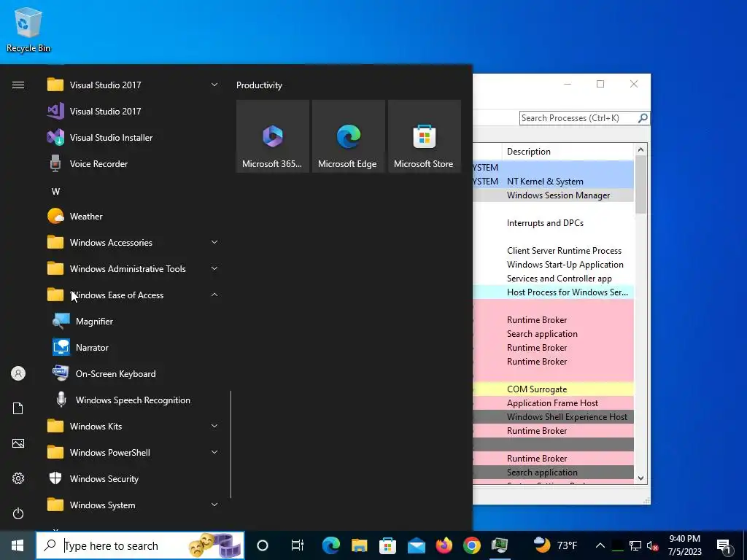Expand Windows Administrative Tools folder
Screen dimensions: 747x560
(214, 268)
